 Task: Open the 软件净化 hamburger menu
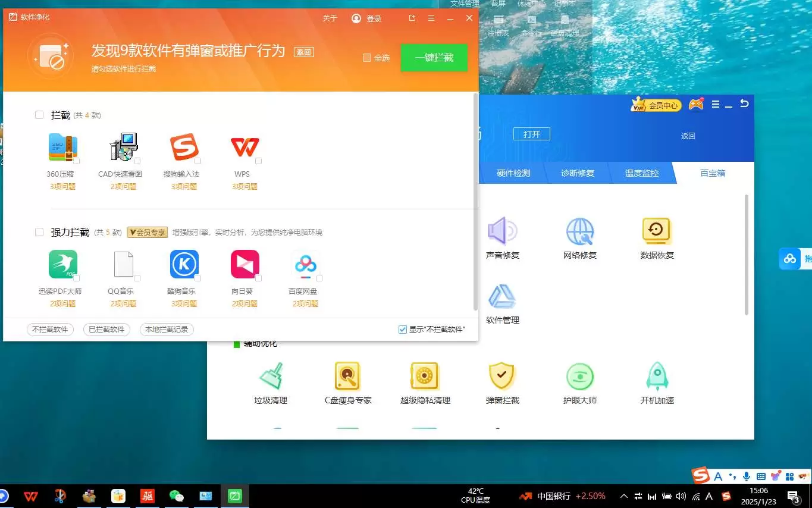[431, 18]
